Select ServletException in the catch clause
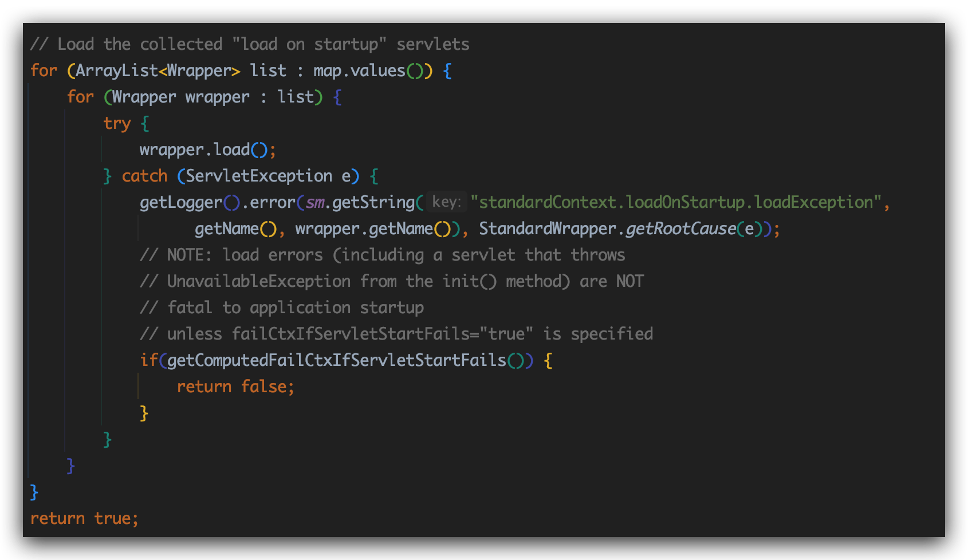Image resolution: width=968 pixels, height=560 pixels. point(259,176)
